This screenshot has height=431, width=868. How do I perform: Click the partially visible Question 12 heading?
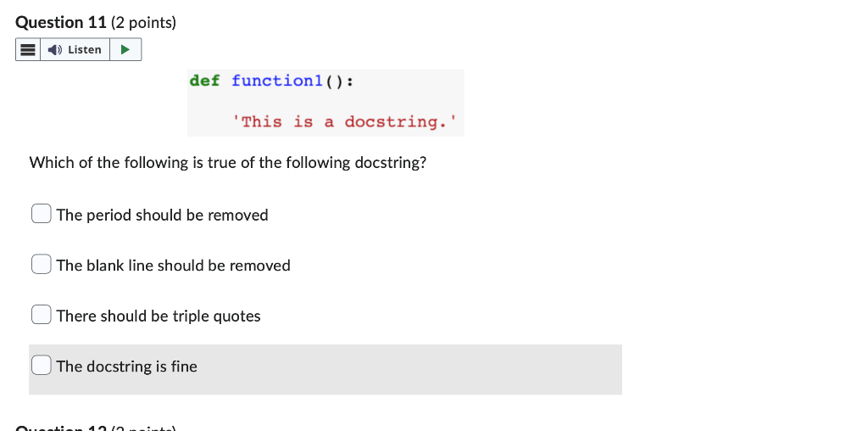point(96,428)
